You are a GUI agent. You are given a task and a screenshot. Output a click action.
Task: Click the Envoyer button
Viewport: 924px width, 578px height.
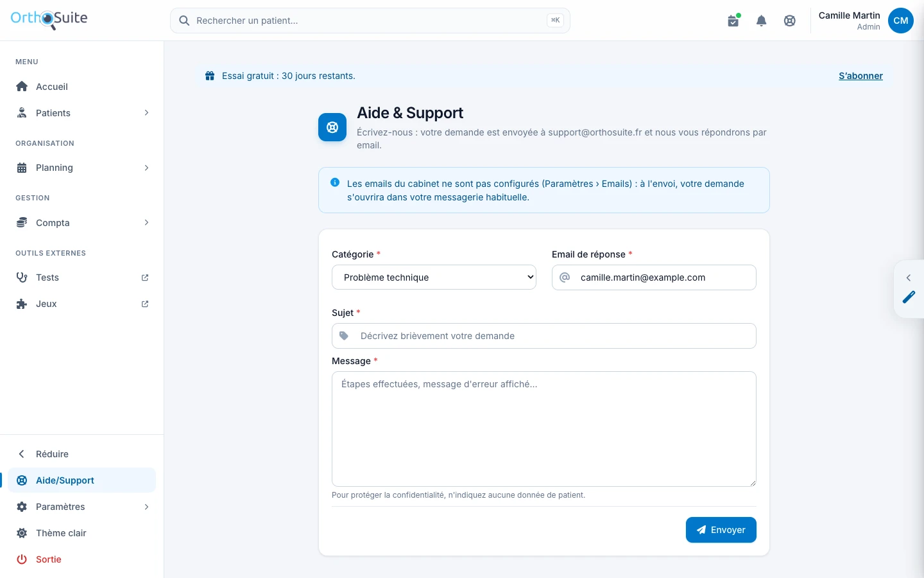721,530
